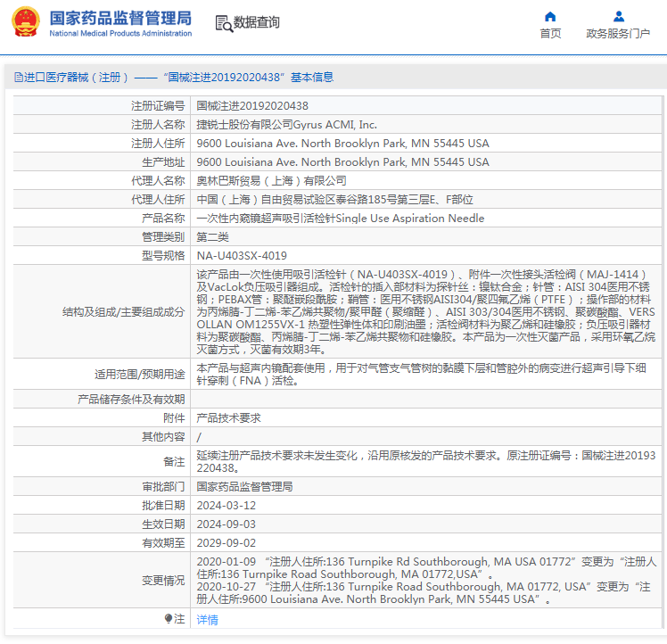Open the 数据查询 link
This screenshot has height=644, width=667.
(257, 22)
